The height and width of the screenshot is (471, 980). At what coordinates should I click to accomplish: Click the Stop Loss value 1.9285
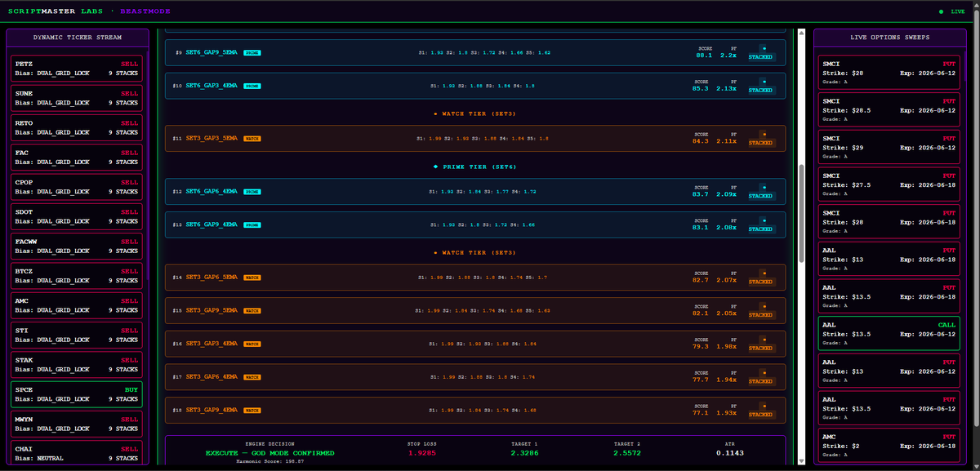point(422,452)
